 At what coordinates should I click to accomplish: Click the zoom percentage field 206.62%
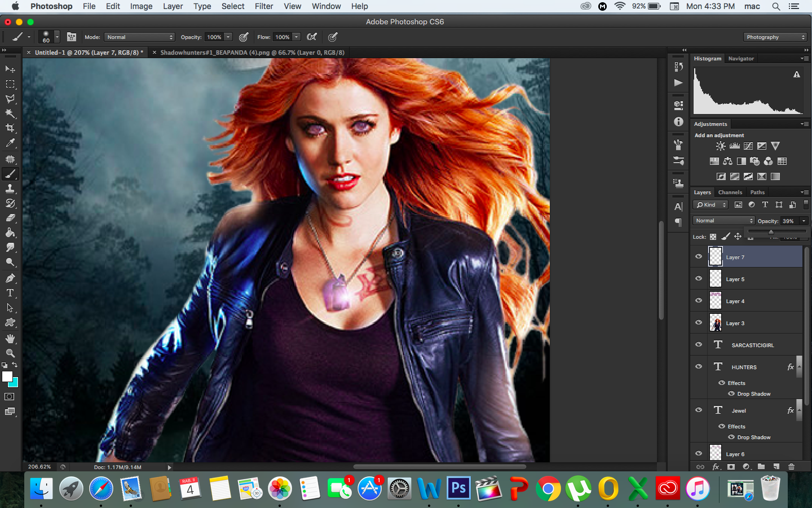point(39,467)
